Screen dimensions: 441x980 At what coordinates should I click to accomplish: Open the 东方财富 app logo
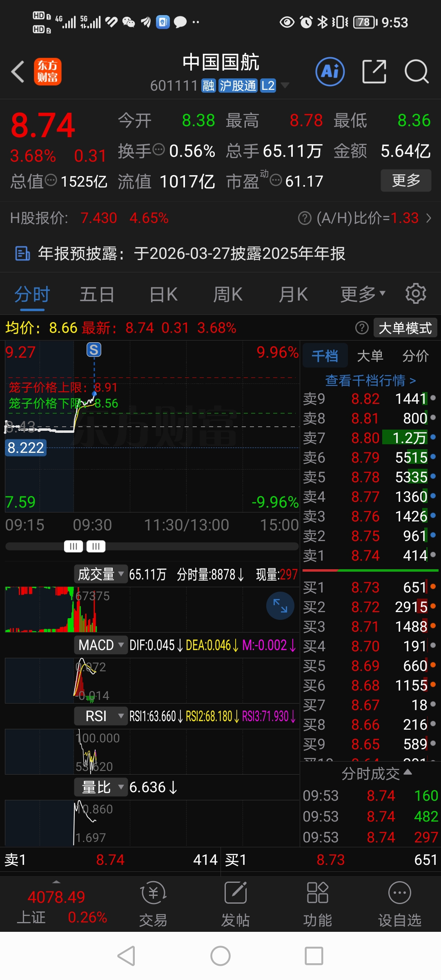pyautogui.click(x=48, y=71)
